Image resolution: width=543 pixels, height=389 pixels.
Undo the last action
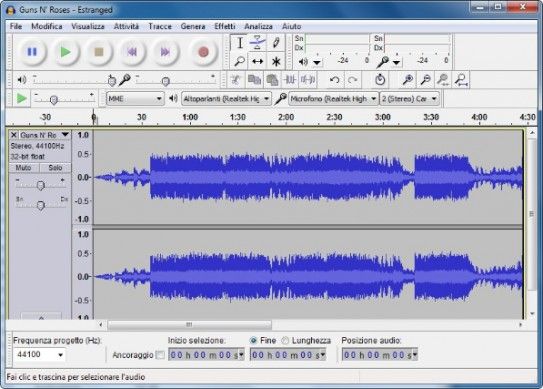(x=334, y=80)
